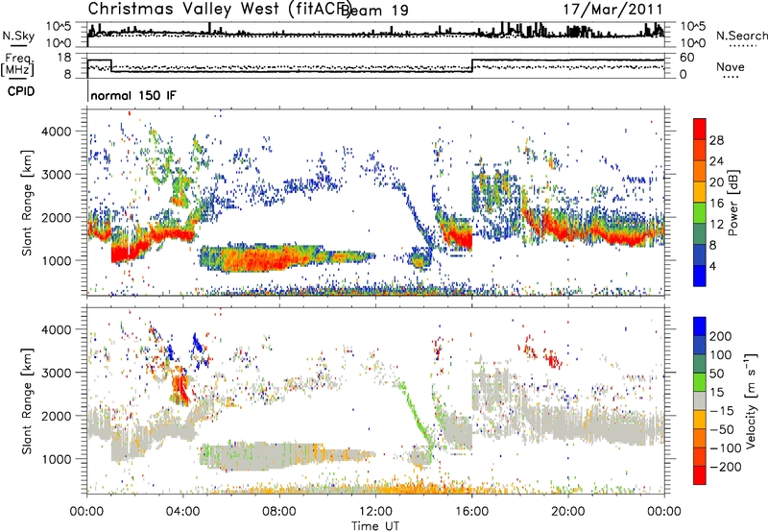This screenshot has height=532, width=768.
Task: Click time axis label '12:00'
Action: coord(375,512)
